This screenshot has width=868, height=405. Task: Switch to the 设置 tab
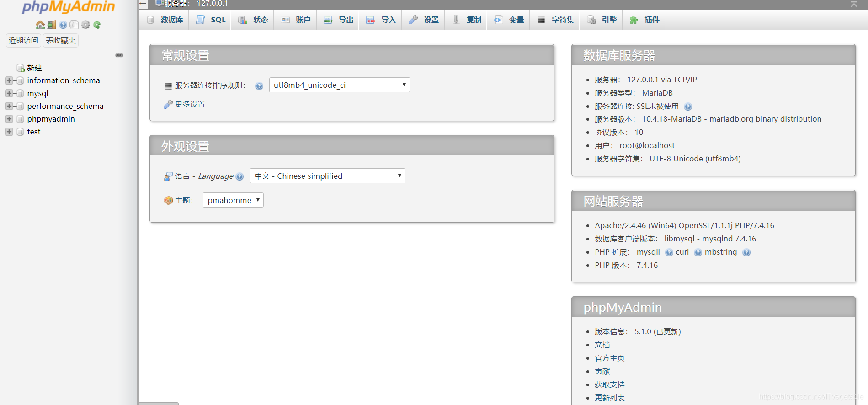coord(423,20)
